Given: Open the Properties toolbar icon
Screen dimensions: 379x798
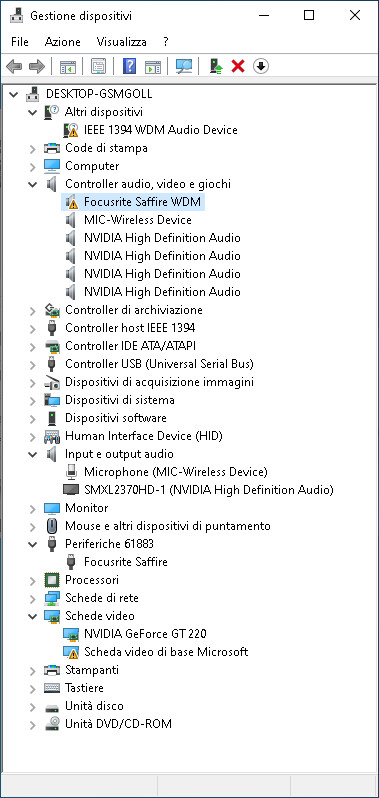Looking at the screenshot, I should (98, 66).
